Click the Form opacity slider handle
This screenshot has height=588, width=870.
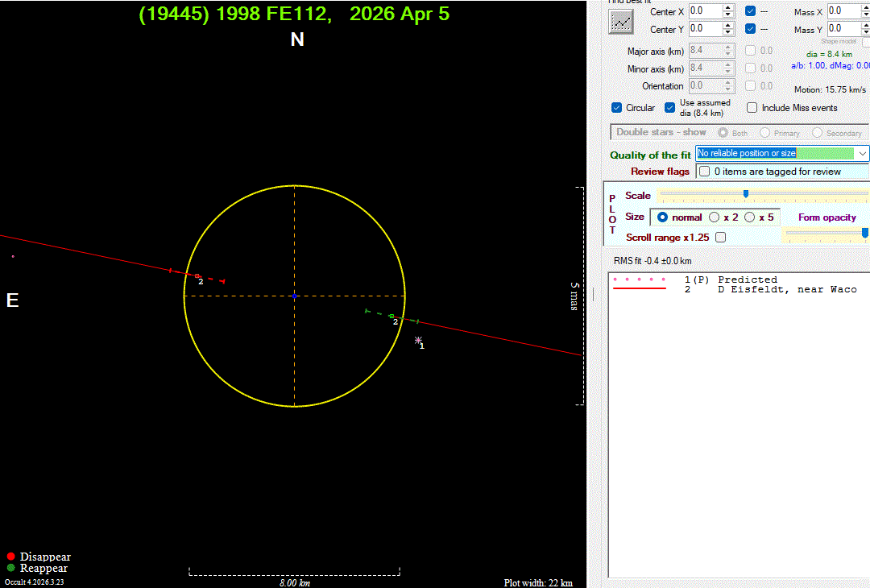pos(865,233)
